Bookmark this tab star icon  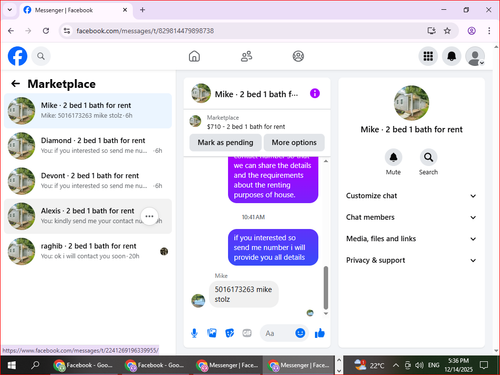[x=447, y=31]
